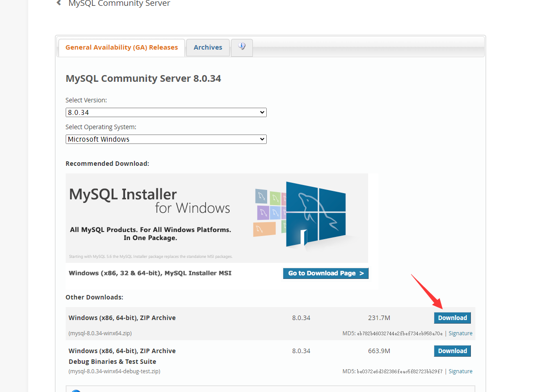Viewport: 533px width, 392px height.
Task: Open Signature link for mysql-8.0.34-winx64.zip
Action: [460, 333]
